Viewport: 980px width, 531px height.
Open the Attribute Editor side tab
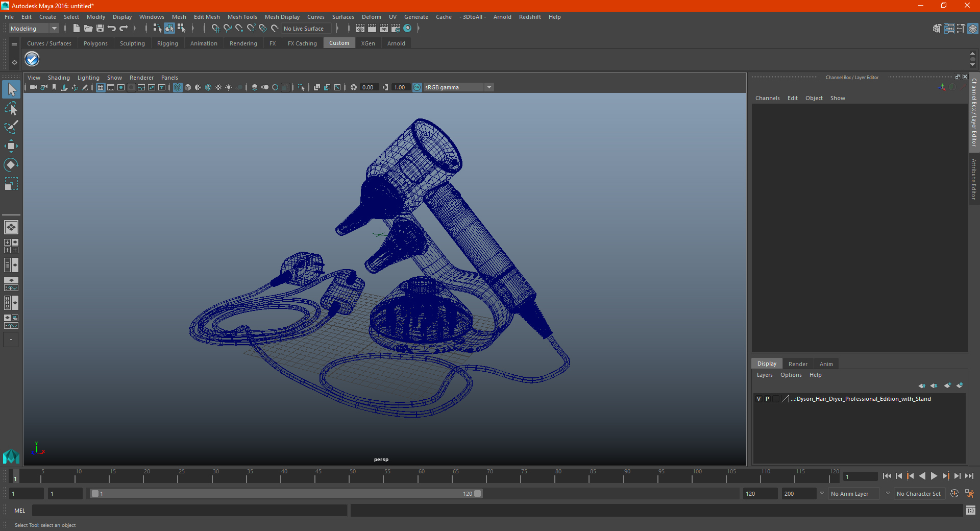(x=974, y=179)
